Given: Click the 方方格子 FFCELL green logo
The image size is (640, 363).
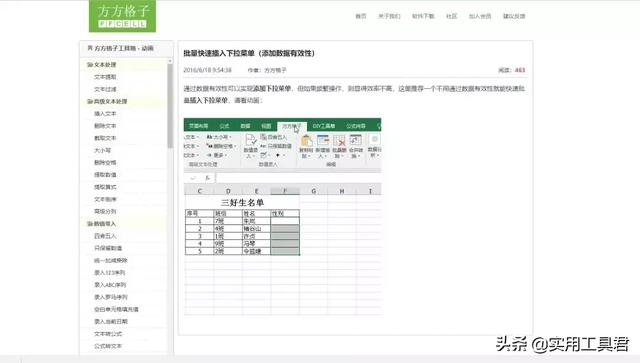Looking at the screenshot, I should coord(122,16).
